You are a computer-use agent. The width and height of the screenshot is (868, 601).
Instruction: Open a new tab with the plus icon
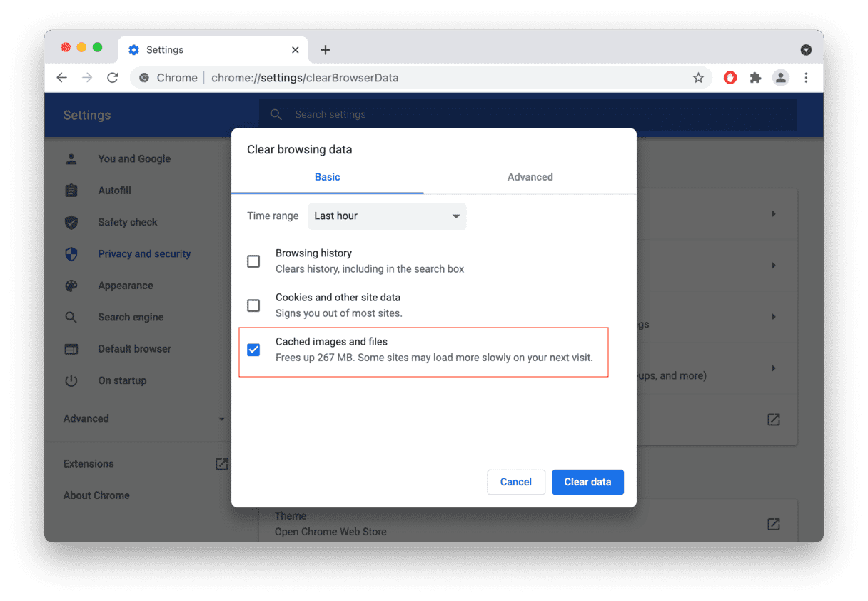click(325, 50)
